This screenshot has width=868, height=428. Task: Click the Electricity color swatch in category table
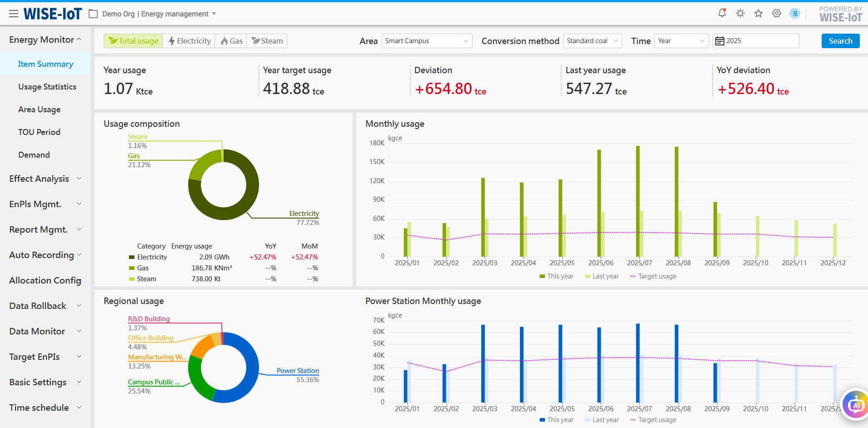click(x=132, y=257)
